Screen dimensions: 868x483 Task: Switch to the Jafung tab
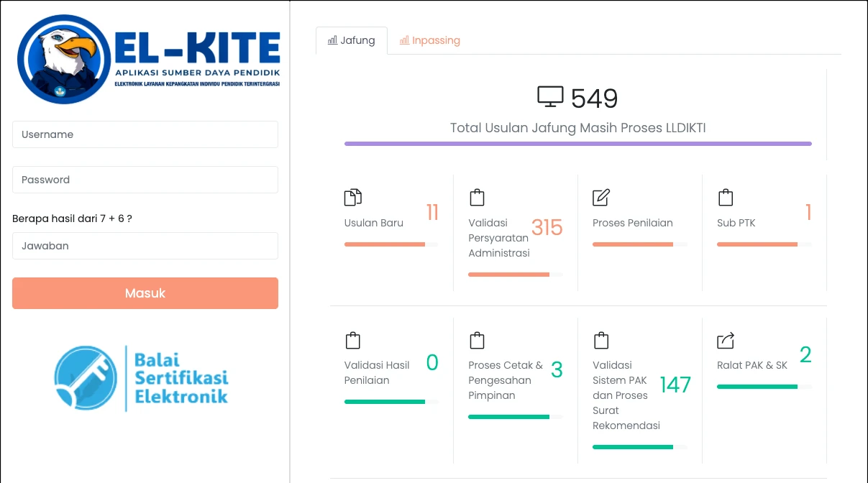click(352, 40)
